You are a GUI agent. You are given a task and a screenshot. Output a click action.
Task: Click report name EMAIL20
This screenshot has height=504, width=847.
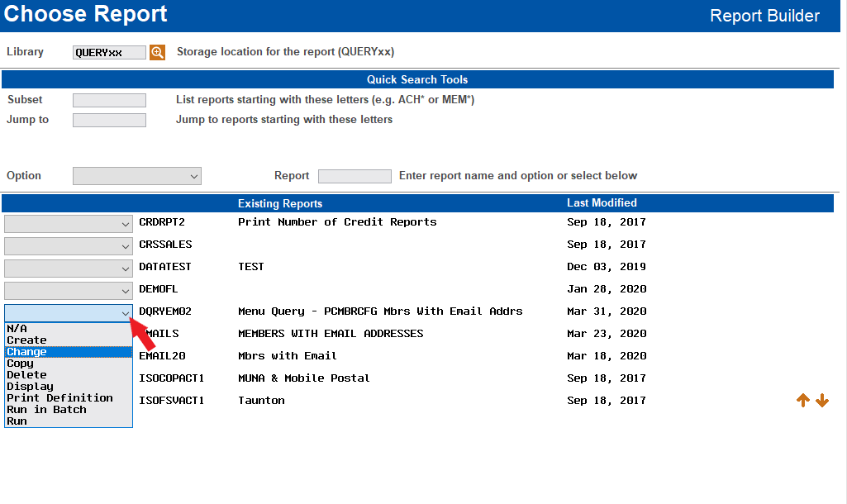pyautogui.click(x=162, y=356)
